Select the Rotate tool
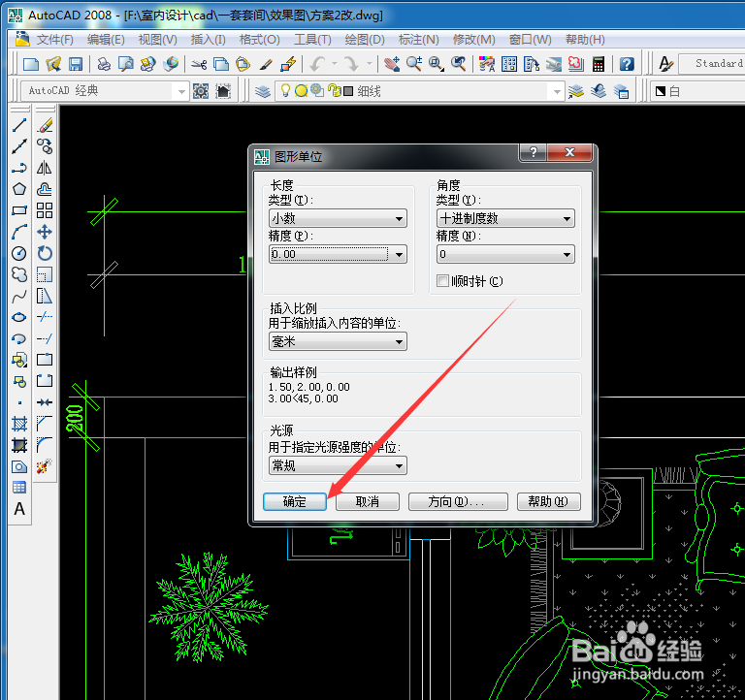This screenshot has width=745, height=700. [x=45, y=253]
